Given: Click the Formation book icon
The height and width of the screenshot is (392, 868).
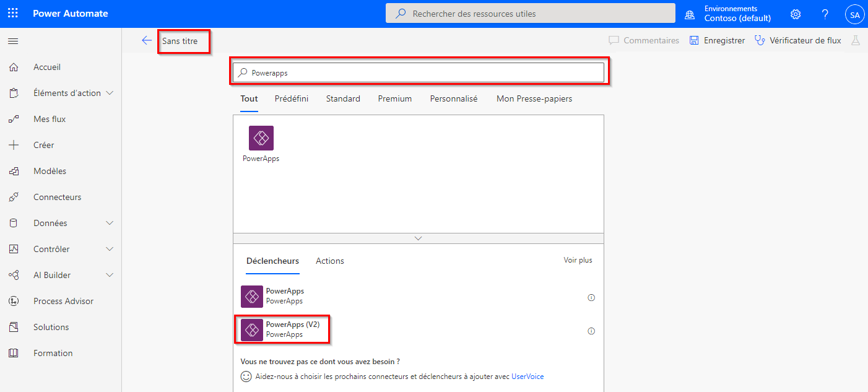Looking at the screenshot, I should click(14, 353).
